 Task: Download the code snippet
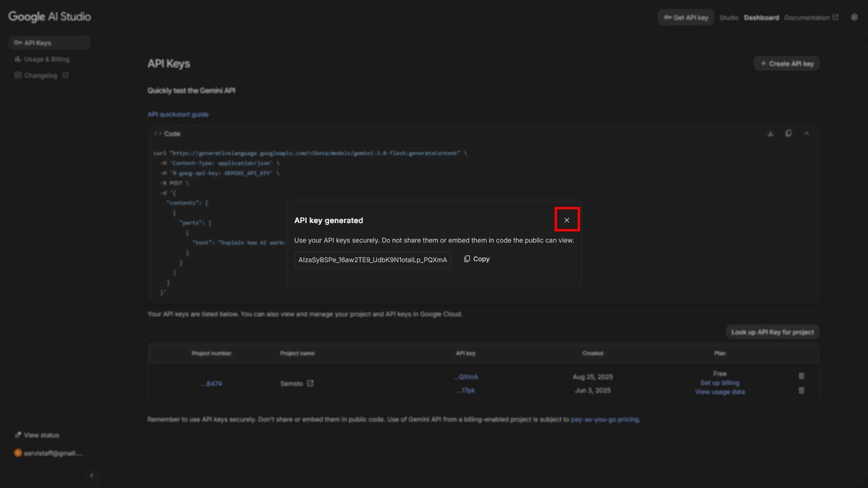point(770,134)
